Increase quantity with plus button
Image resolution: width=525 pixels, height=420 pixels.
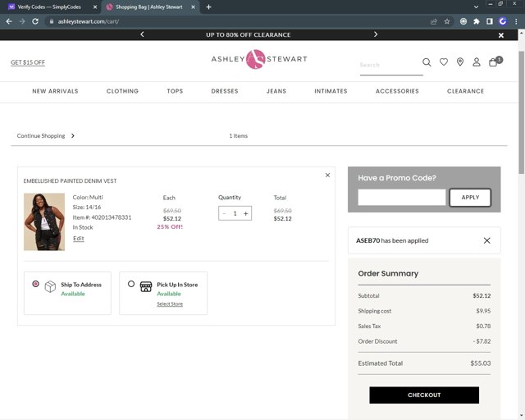pos(246,213)
